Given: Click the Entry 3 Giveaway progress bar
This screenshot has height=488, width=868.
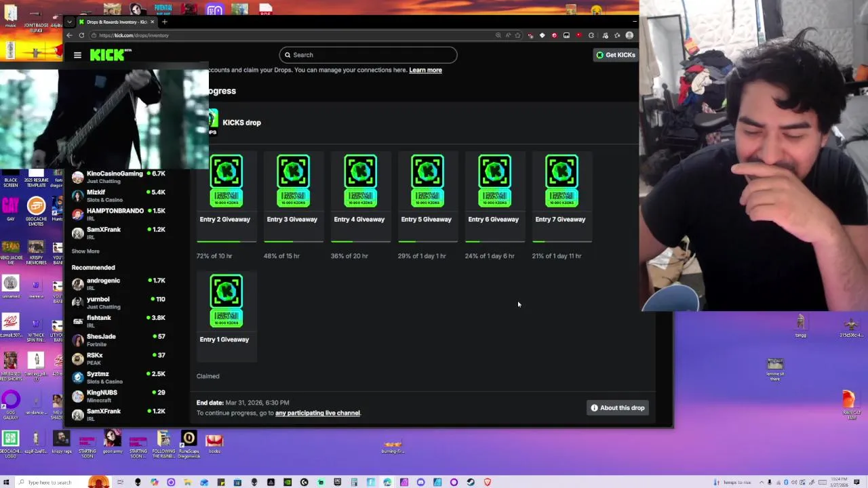Looking at the screenshot, I should (294, 241).
